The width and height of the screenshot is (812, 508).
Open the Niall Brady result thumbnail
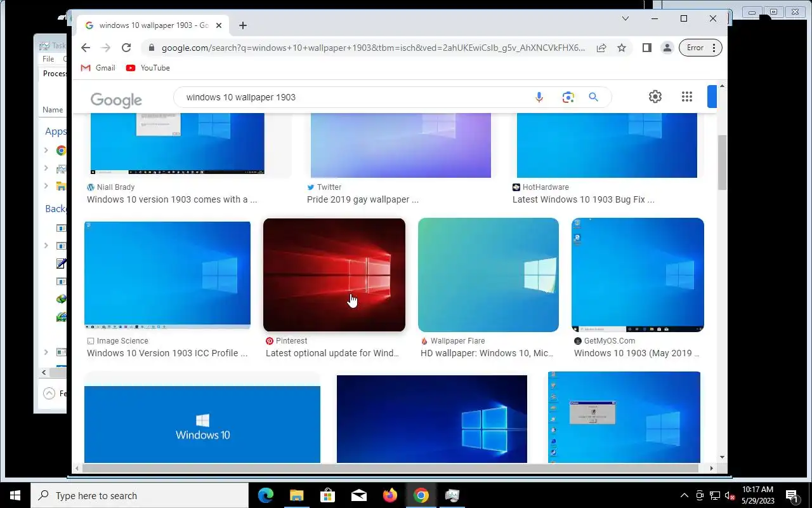[x=178, y=144]
